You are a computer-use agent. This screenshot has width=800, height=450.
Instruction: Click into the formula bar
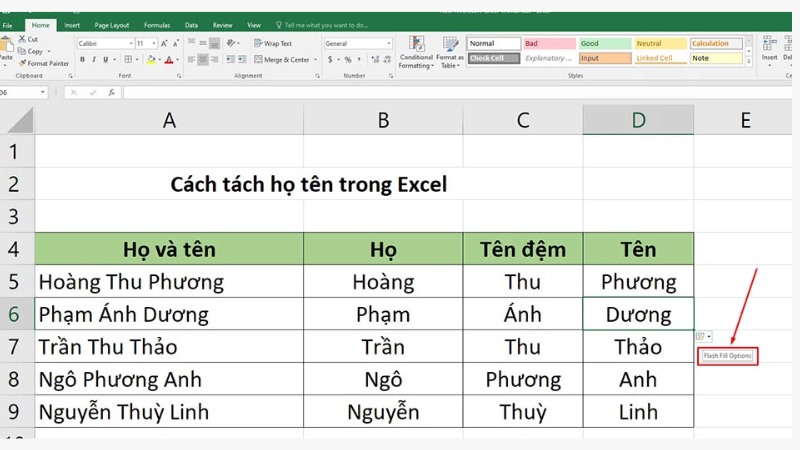[457, 92]
